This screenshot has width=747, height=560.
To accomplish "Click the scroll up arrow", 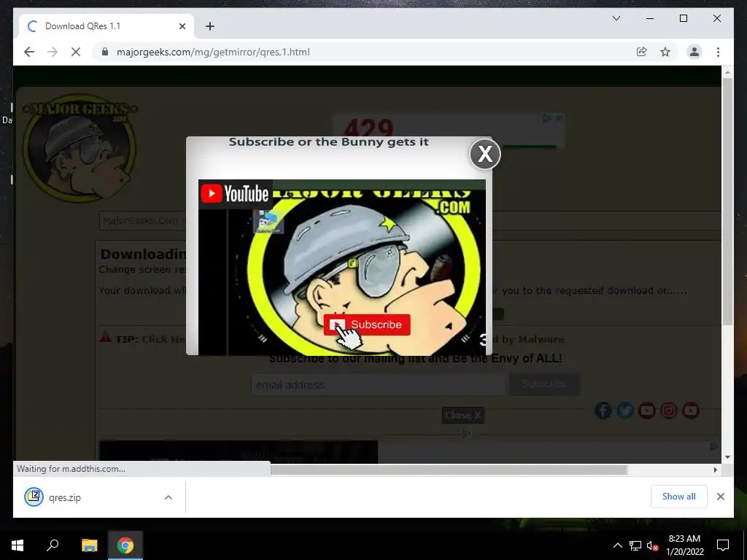I will pos(727,72).
